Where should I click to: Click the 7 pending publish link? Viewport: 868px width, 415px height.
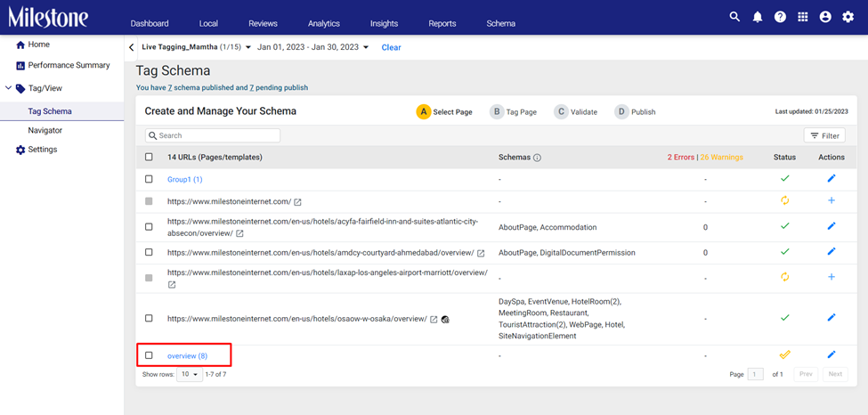click(x=252, y=87)
